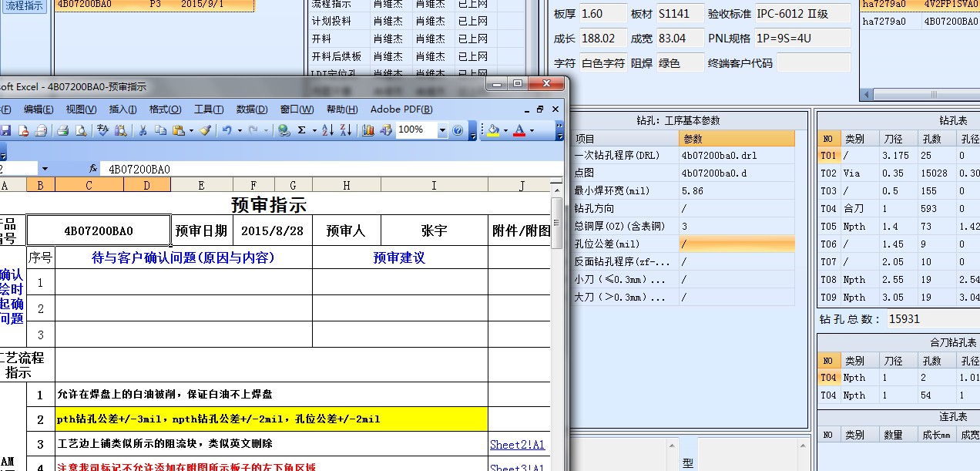Open the Fill Color dropdown arrow
Image resolution: width=980 pixels, height=471 pixels.
pos(505,130)
